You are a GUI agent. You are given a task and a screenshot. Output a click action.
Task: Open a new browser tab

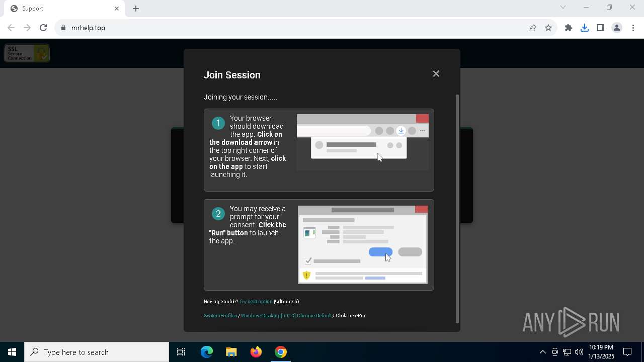click(136, 9)
